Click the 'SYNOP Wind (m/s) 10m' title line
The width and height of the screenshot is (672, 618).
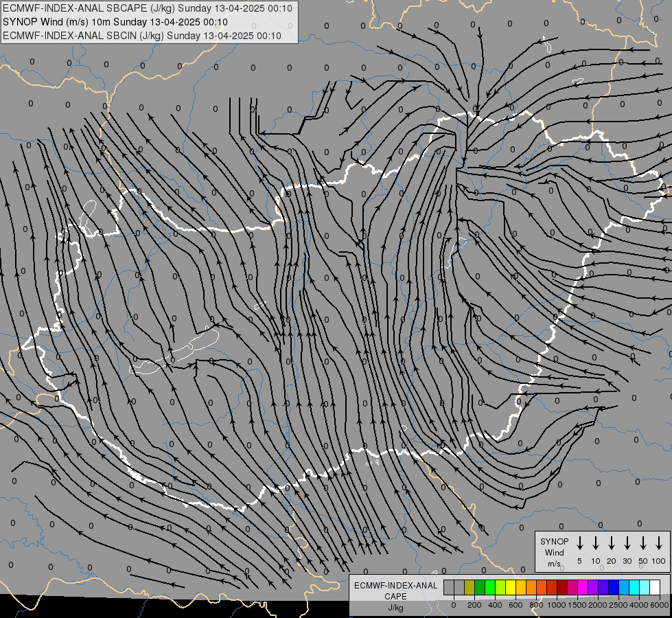pos(115,22)
